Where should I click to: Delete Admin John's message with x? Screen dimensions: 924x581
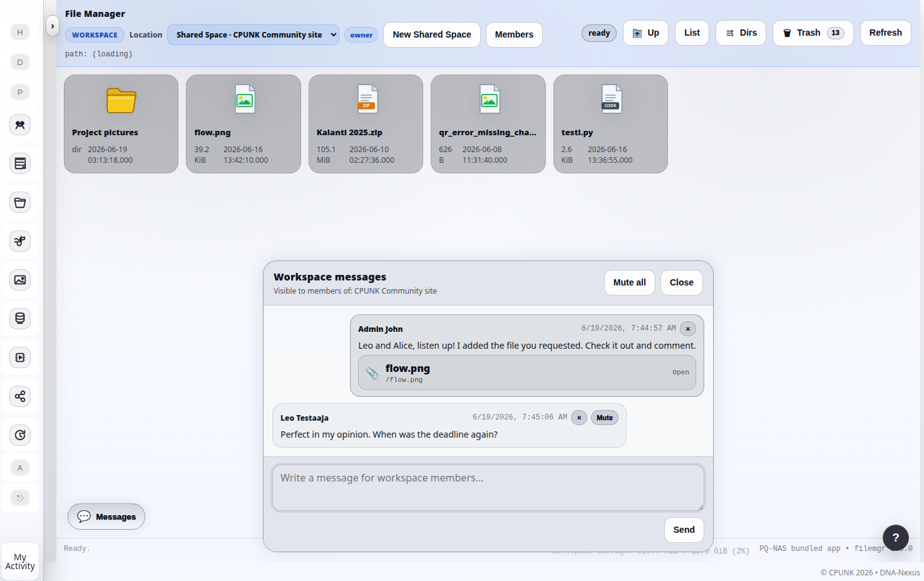pos(688,329)
